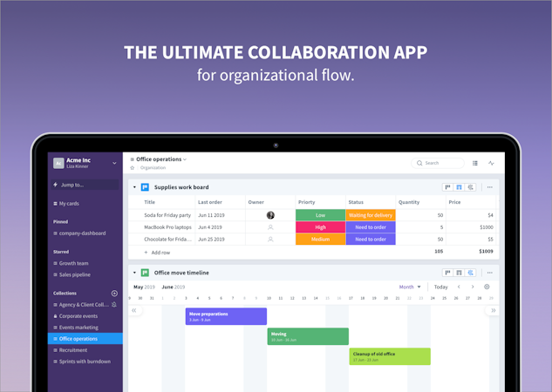Open Corporate events collection

[76, 316]
